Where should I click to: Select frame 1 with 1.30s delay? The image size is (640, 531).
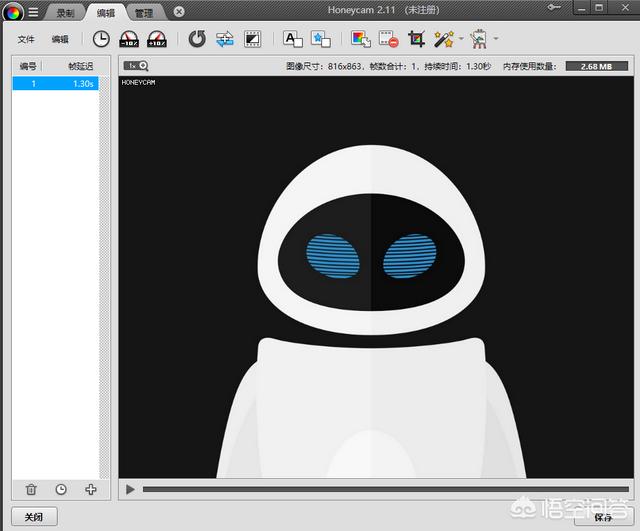(x=55, y=84)
